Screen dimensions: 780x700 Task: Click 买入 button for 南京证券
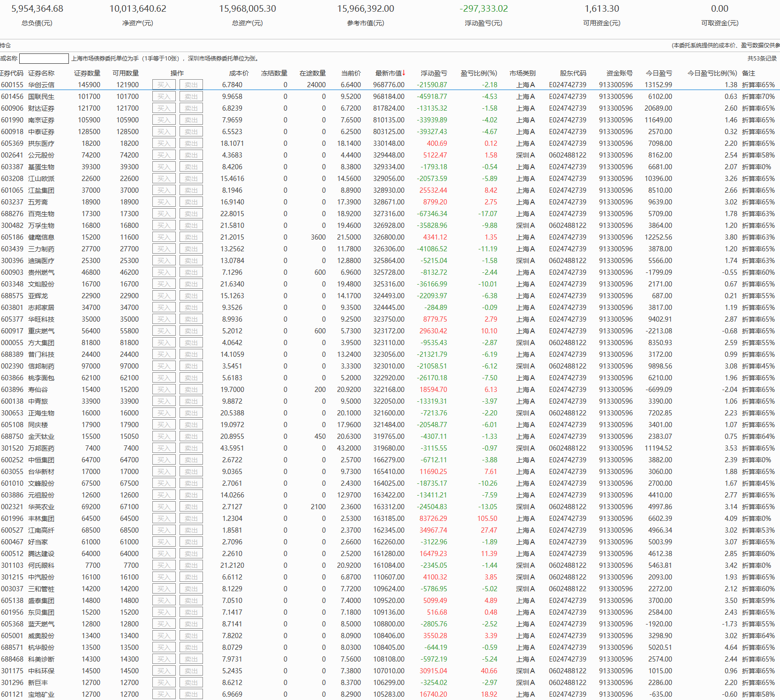click(x=164, y=120)
